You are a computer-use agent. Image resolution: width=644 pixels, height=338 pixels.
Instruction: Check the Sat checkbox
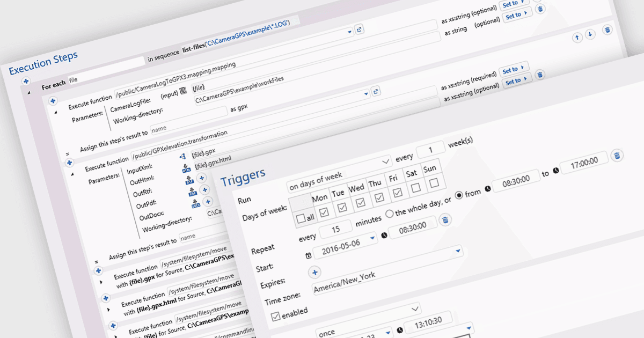tap(415, 188)
